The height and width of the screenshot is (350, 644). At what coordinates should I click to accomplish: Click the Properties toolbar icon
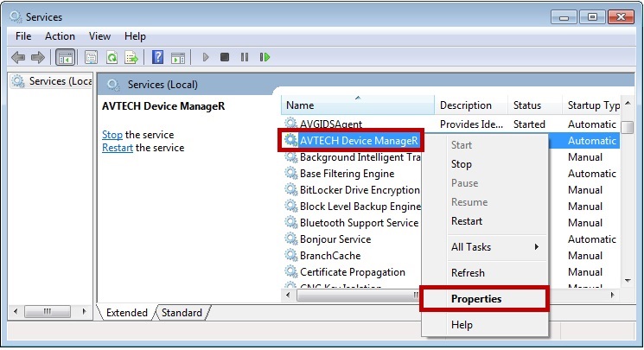(91, 57)
